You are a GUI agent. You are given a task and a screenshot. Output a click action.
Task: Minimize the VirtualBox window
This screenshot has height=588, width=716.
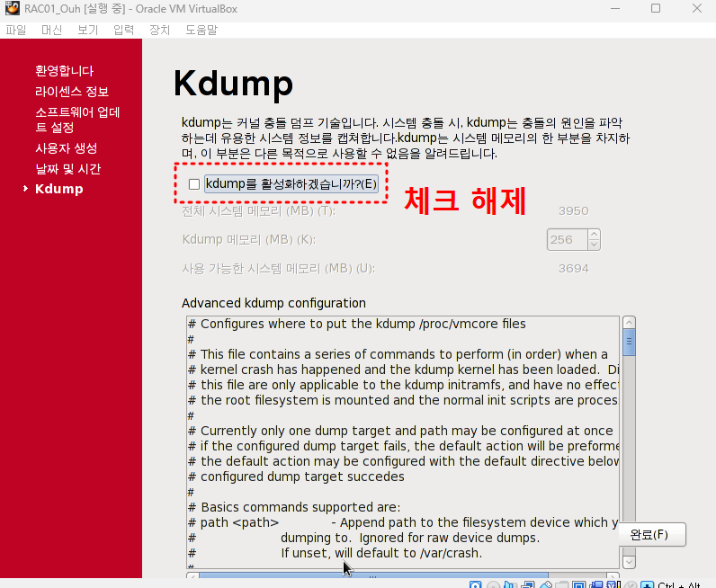[x=615, y=8]
